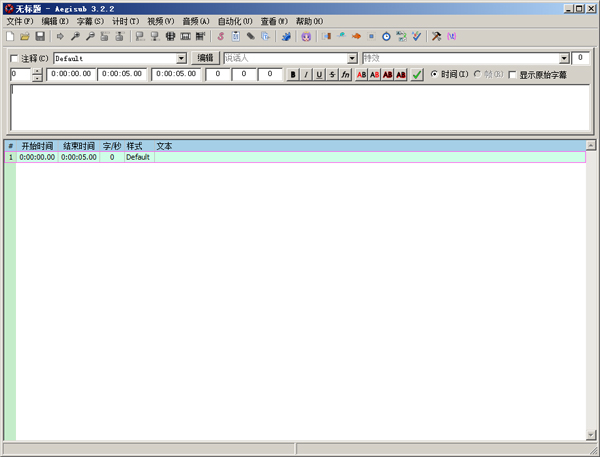Zoom in video with magnifier icon
Screen dimensions: 600x457
click(x=75, y=36)
